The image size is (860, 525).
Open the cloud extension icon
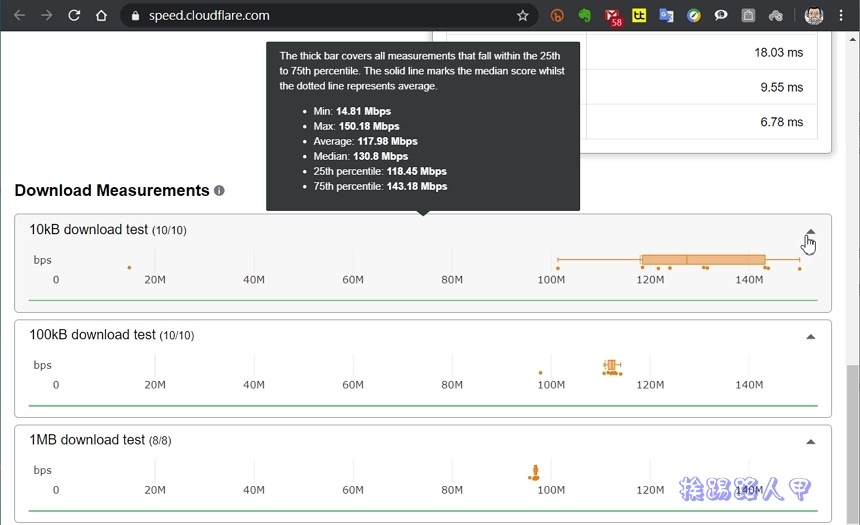click(776, 15)
